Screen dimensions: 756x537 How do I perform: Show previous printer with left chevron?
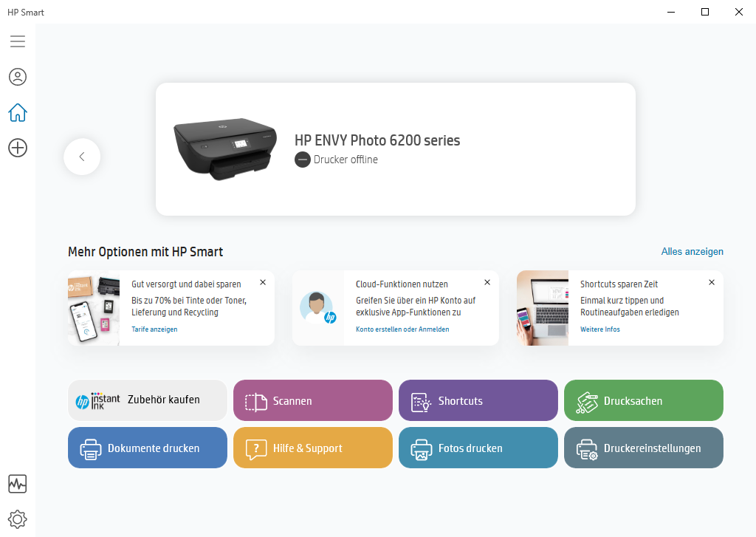click(x=82, y=157)
